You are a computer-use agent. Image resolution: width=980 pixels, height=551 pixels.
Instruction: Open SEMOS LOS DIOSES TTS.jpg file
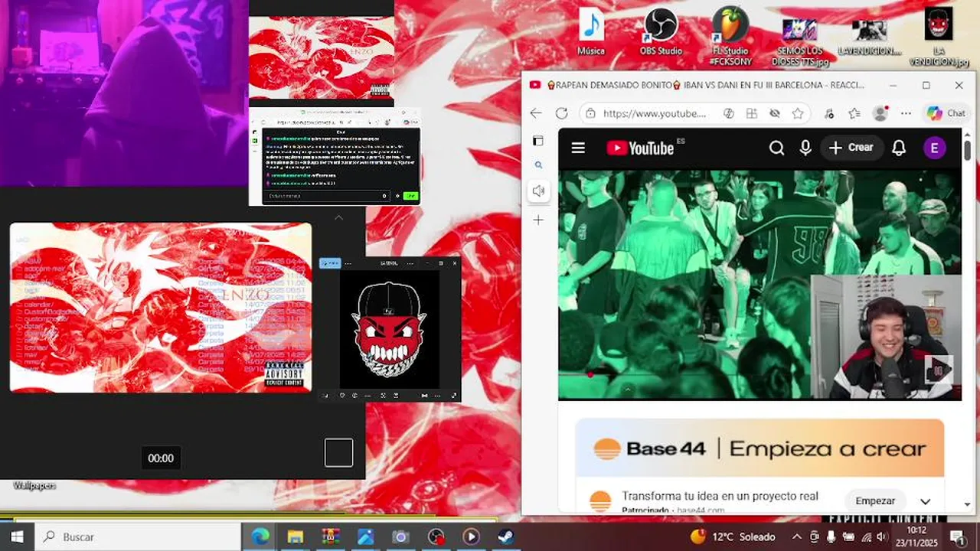pos(799,42)
